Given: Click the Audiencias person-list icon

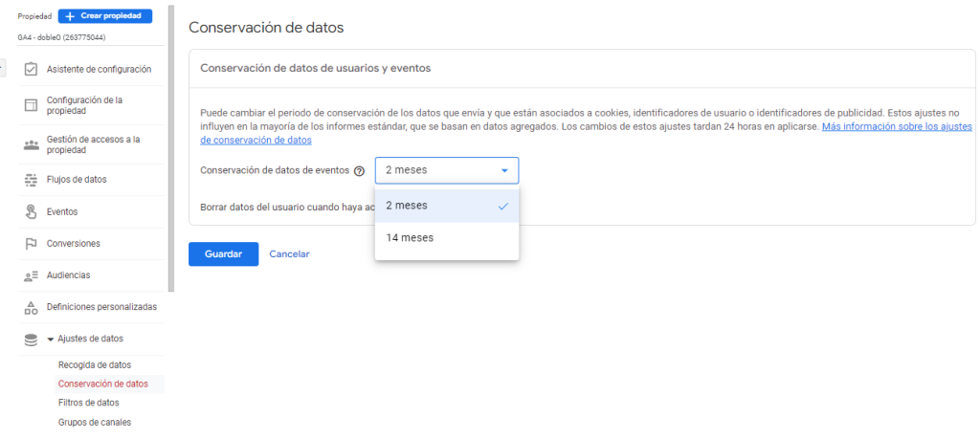Looking at the screenshot, I should pyautogui.click(x=31, y=275).
